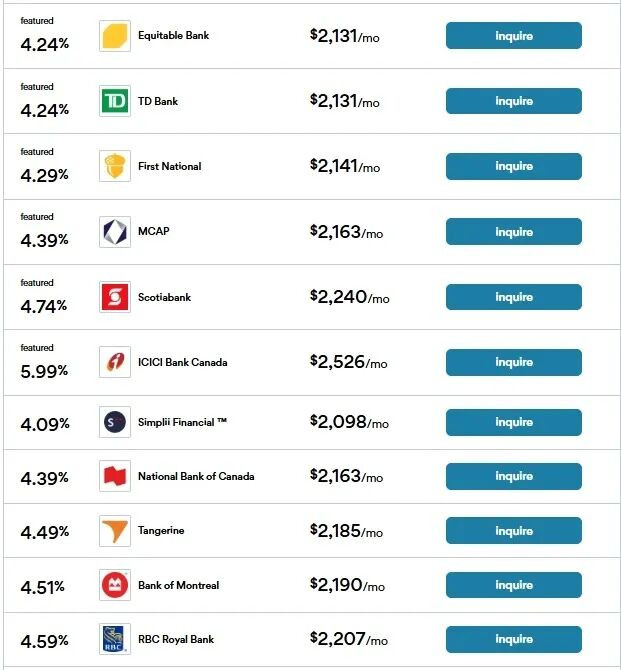This screenshot has width=621, height=670.
Task: Click the Equitable Bank logo icon
Action: (115, 36)
